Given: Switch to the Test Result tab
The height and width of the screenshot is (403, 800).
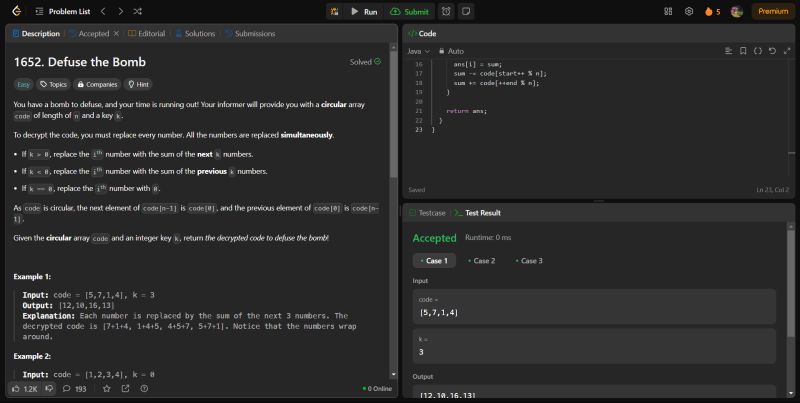Looking at the screenshot, I should pos(478,213).
